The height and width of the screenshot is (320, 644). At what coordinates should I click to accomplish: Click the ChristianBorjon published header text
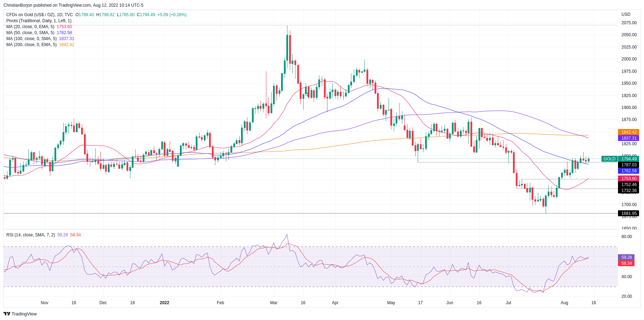tap(73, 5)
